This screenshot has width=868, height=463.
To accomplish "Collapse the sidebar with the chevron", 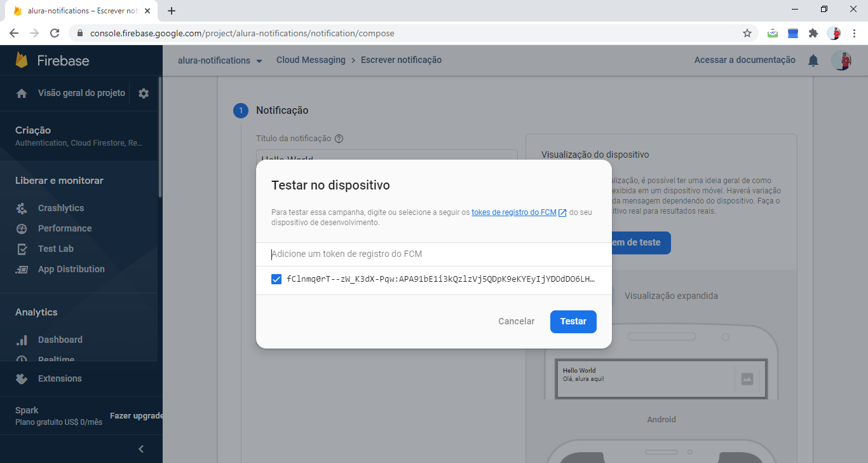I will [x=141, y=448].
